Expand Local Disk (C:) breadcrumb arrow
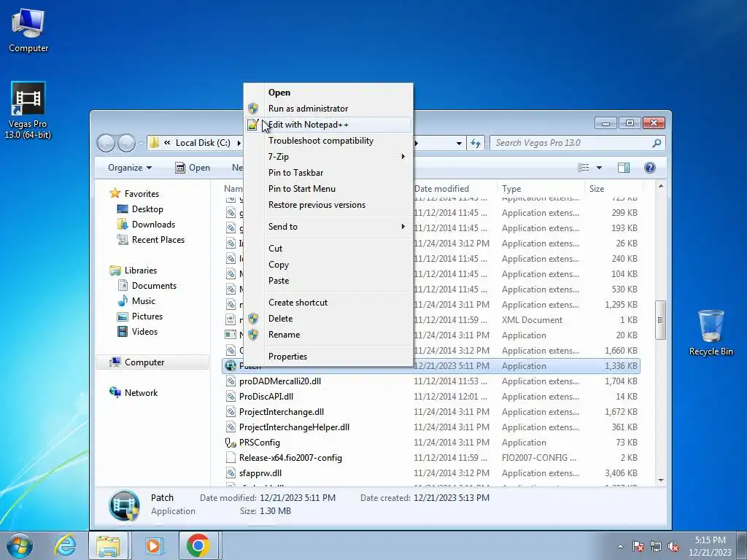Viewport: 747px width, 560px height. [239, 143]
